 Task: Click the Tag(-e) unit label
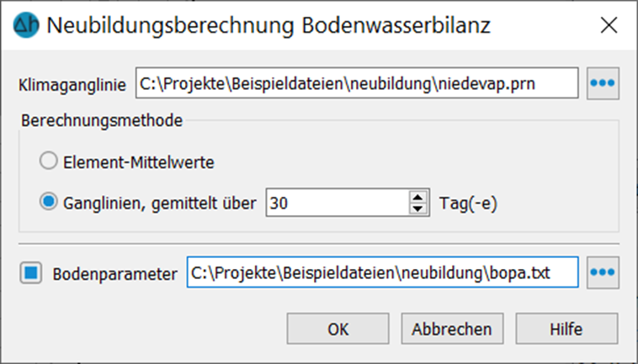(468, 203)
